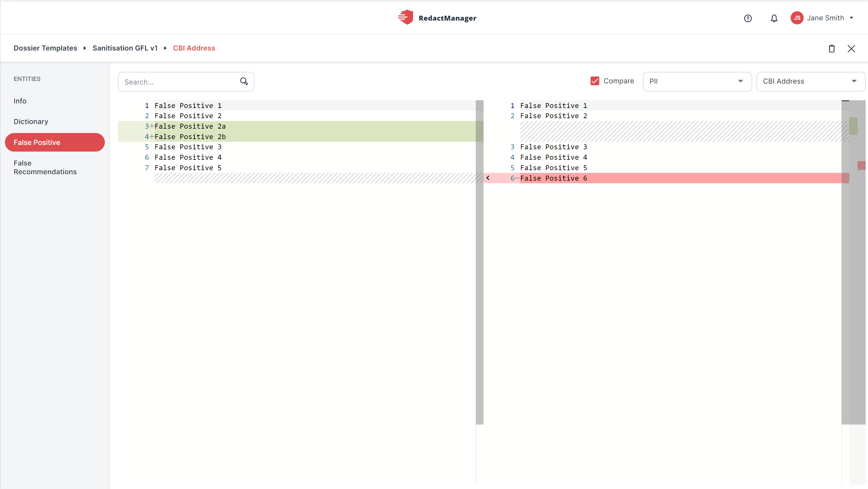
Task: Click the Jane Smith user name
Action: pyautogui.click(x=825, y=18)
